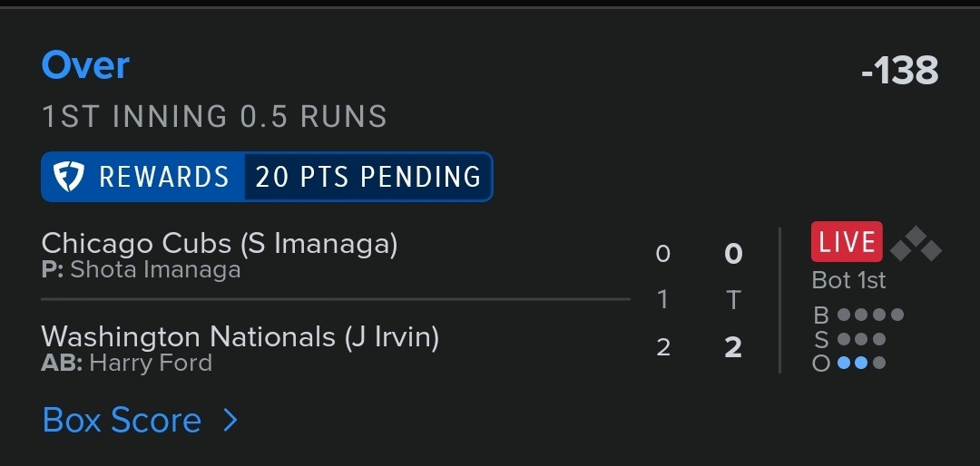980x466 pixels.
Task: Click pitcher Shota Imanaga name
Action: click(x=155, y=270)
